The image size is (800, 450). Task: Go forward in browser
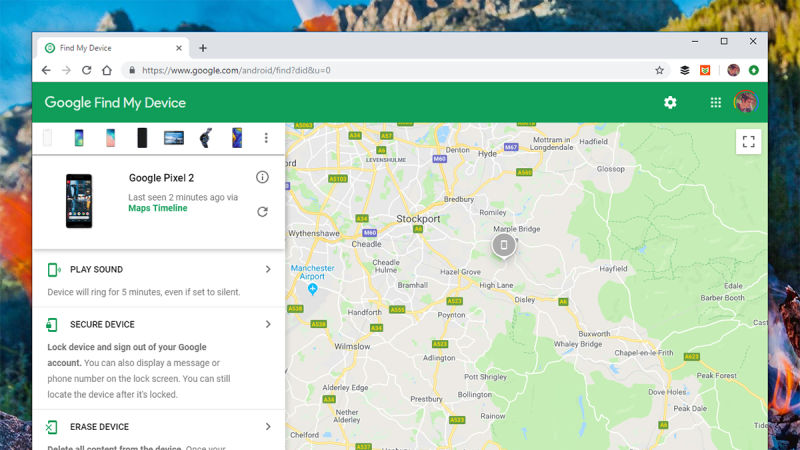click(x=66, y=70)
